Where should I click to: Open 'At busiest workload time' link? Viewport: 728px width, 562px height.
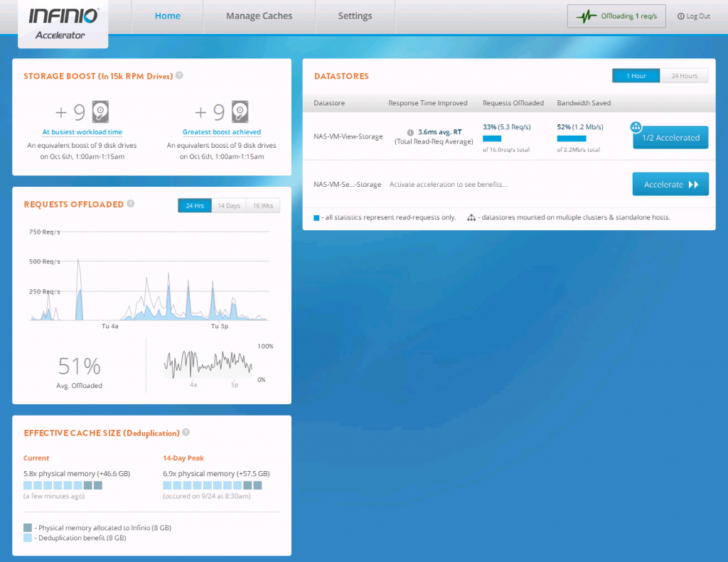[82, 132]
